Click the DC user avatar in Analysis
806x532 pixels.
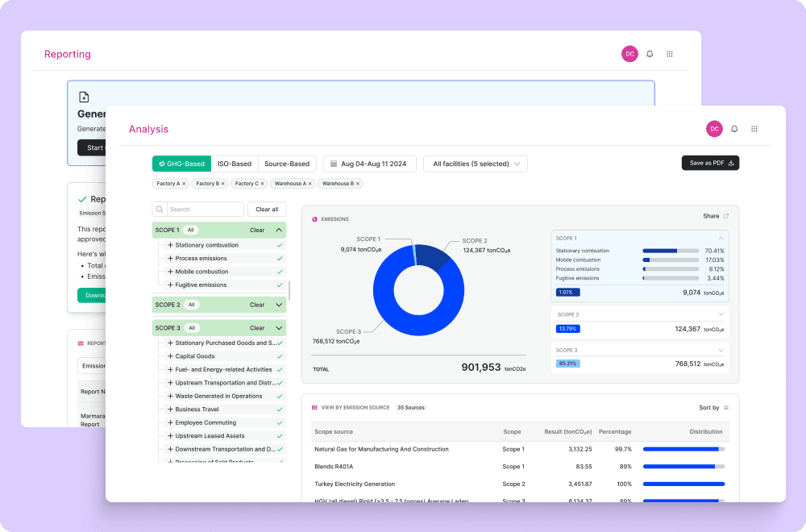click(x=714, y=129)
